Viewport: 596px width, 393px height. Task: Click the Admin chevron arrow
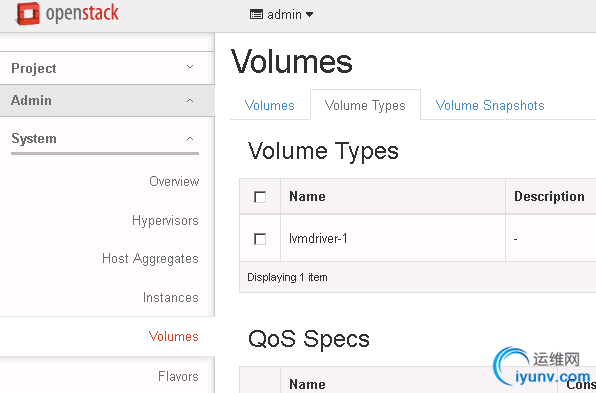[190, 100]
